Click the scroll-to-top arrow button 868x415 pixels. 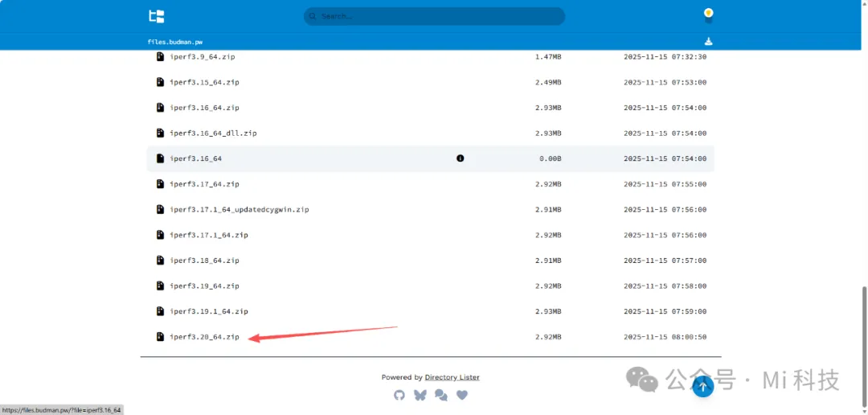coord(703,386)
